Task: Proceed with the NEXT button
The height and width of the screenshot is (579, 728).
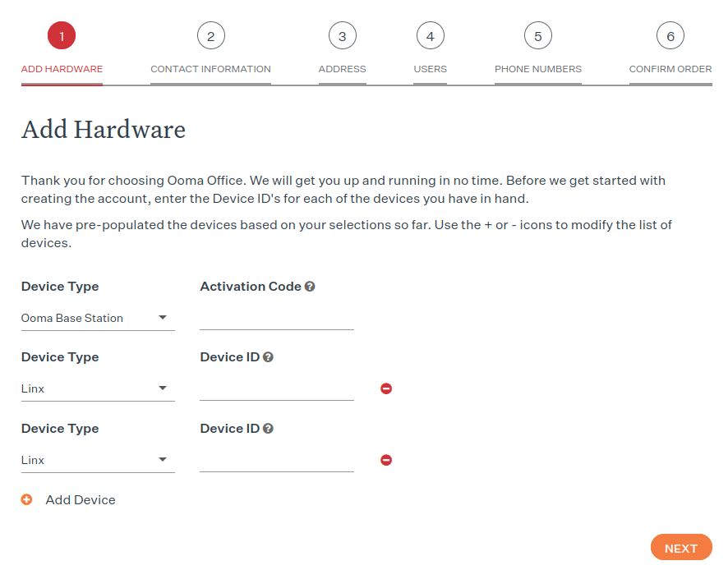Action: pyautogui.click(x=681, y=548)
